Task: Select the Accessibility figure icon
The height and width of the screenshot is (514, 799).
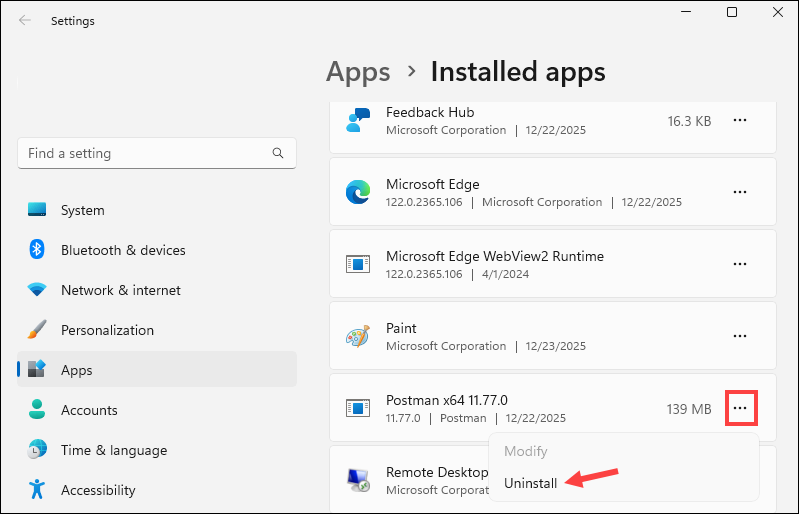Action: 37,489
